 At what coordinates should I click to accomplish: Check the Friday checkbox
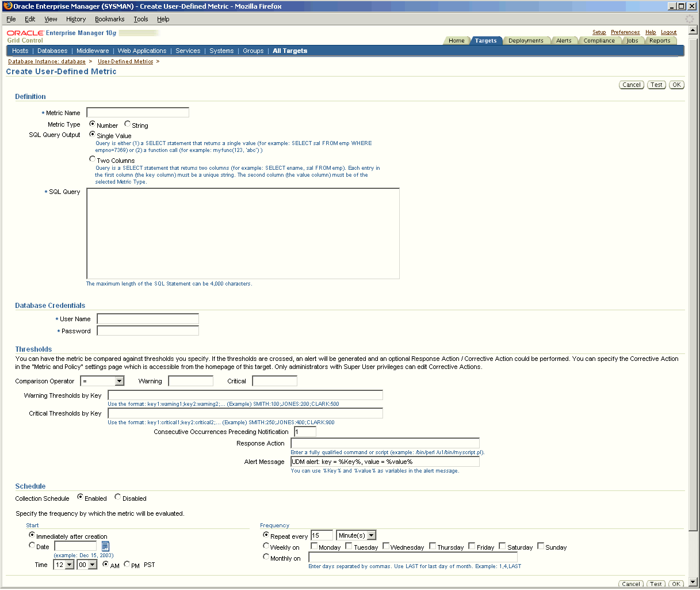coord(472,546)
